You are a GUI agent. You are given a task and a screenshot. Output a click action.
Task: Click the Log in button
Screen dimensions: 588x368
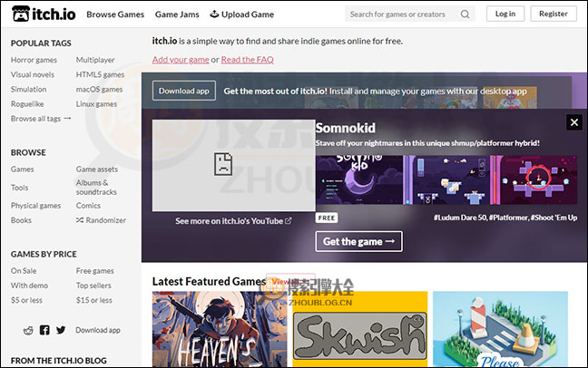[505, 14]
